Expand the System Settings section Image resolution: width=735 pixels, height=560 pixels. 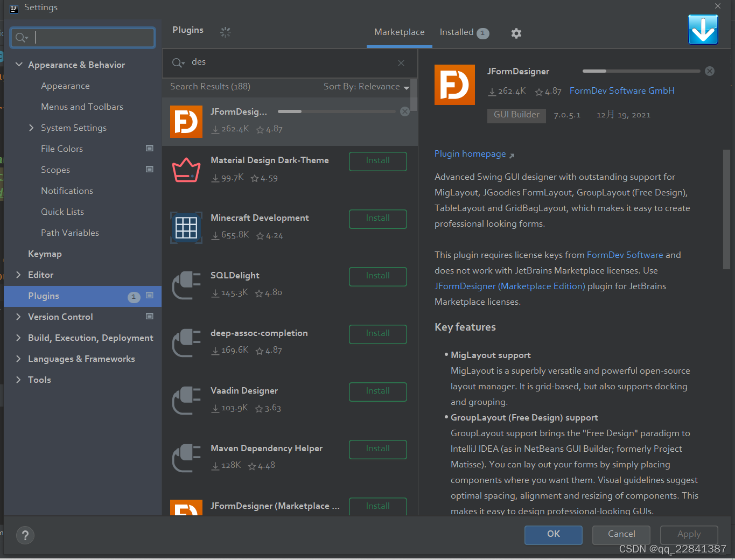click(31, 128)
